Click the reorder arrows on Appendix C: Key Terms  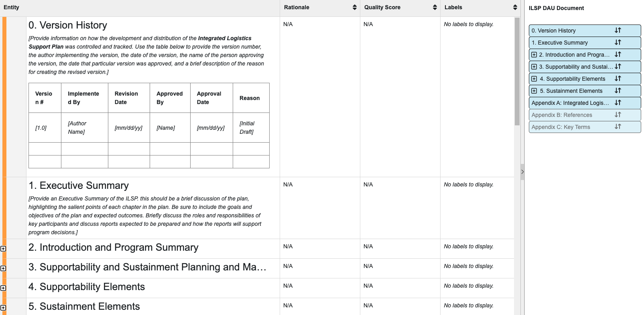[618, 127]
